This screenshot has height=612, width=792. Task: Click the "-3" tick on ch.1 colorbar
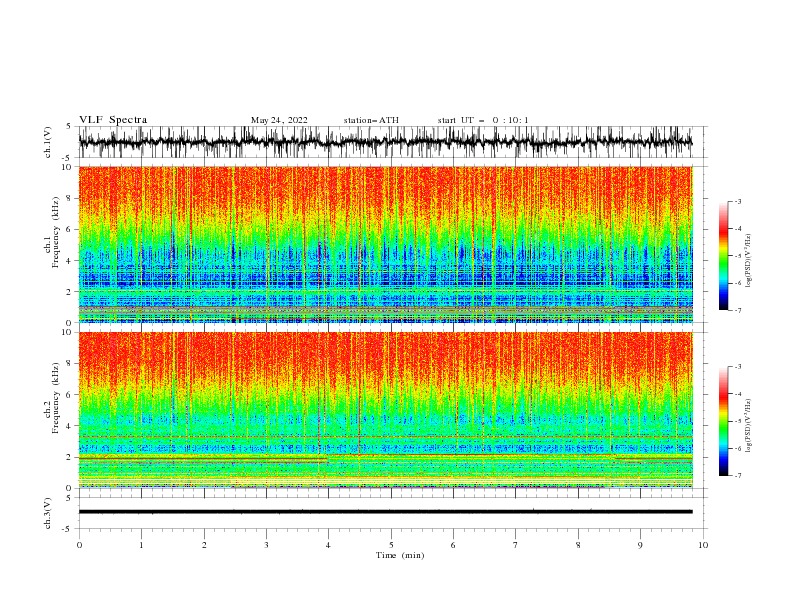pos(738,201)
